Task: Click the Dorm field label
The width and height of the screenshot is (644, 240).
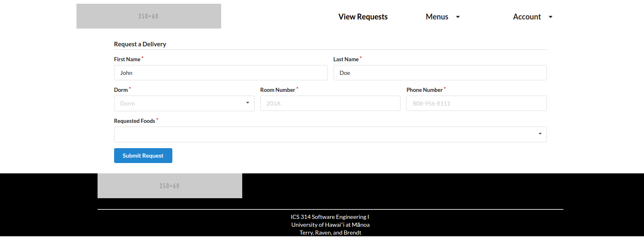Action: (121, 90)
